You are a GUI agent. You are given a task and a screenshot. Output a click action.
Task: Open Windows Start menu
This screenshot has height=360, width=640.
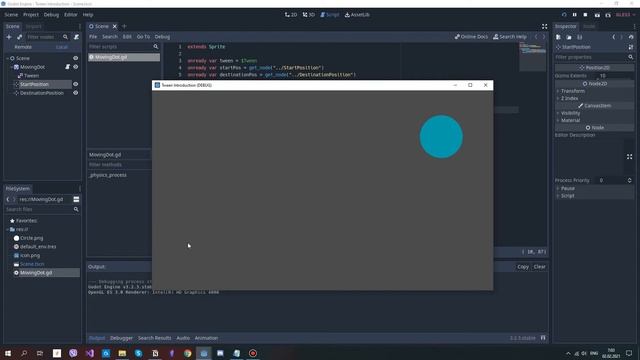click(8, 353)
